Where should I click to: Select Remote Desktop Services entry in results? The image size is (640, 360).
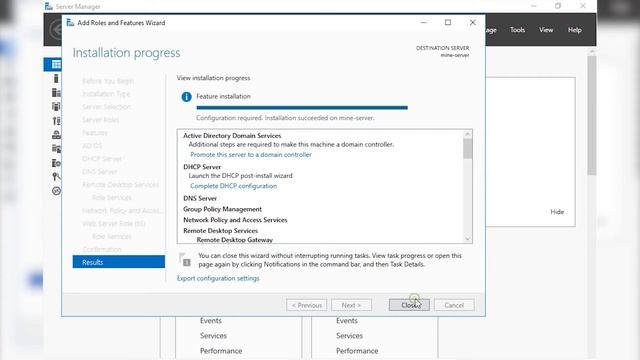tap(220, 231)
